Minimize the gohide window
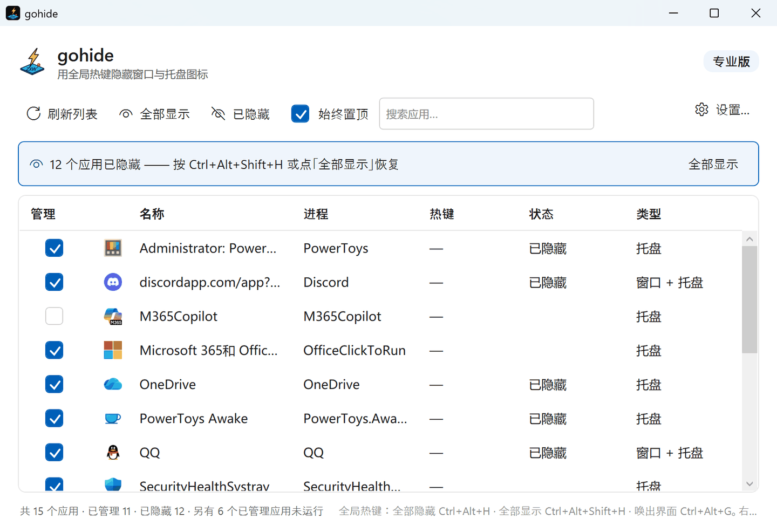 click(x=673, y=13)
